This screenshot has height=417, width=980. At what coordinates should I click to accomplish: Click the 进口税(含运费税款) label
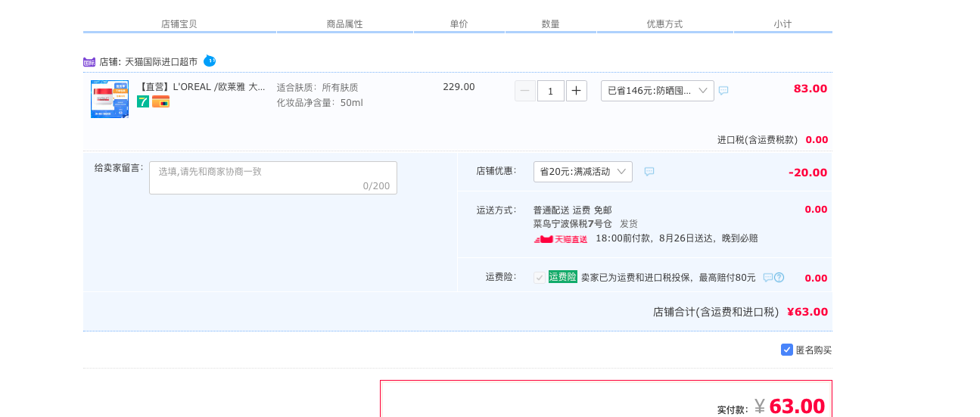pyautogui.click(x=758, y=140)
